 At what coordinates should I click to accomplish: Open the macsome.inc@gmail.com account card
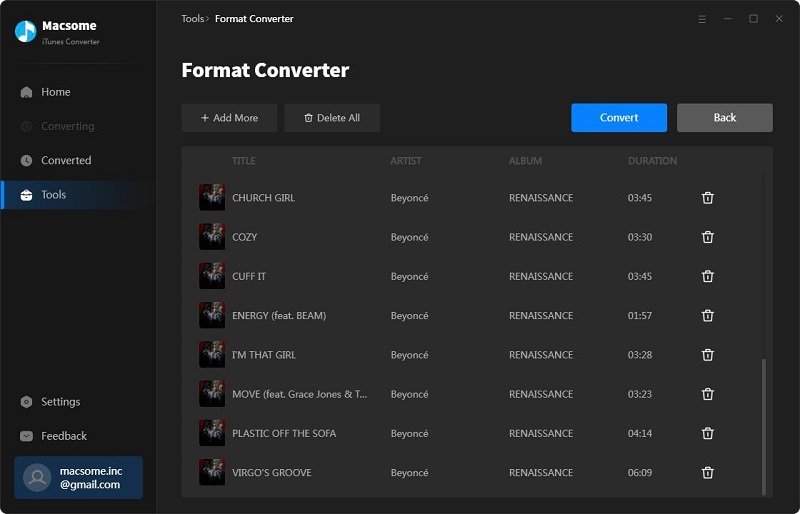pos(79,478)
